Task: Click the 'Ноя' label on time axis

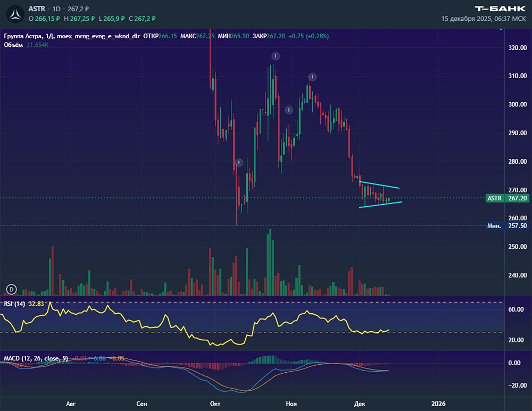Action: pos(291,404)
